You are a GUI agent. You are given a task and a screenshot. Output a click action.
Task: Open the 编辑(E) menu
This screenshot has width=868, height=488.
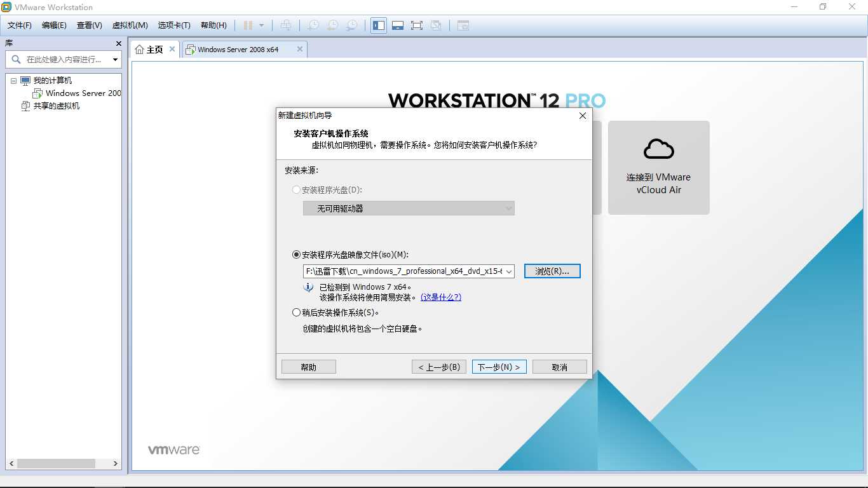click(54, 25)
